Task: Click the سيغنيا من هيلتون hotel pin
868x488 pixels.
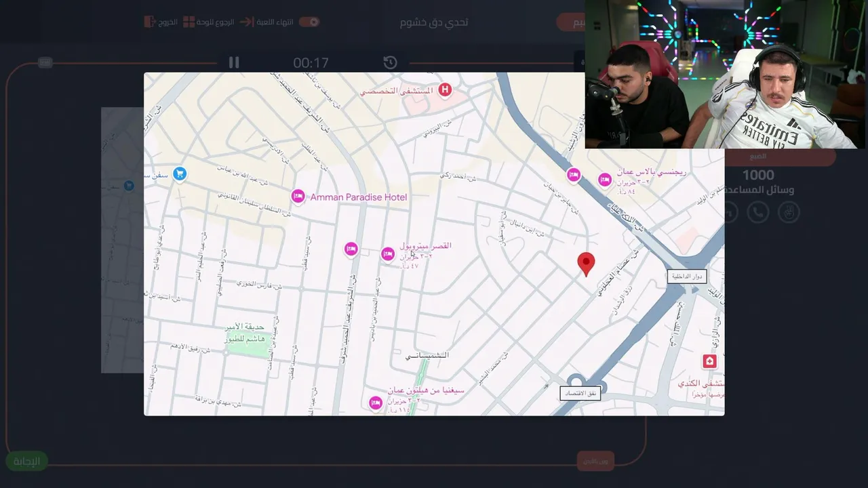Action: (x=376, y=403)
